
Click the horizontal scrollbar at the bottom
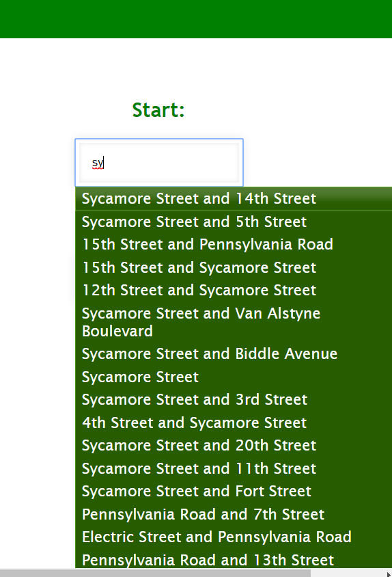tap(155, 574)
